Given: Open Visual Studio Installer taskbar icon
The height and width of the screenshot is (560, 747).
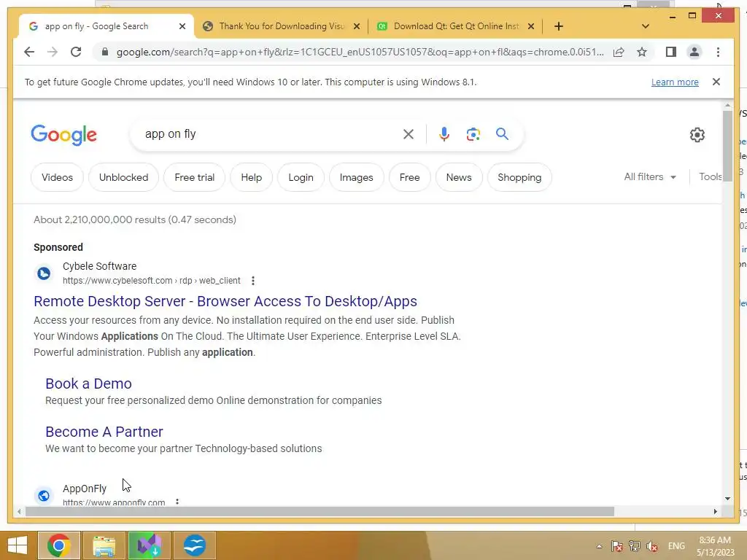Looking at the screenshot, I should pos(149,545).
